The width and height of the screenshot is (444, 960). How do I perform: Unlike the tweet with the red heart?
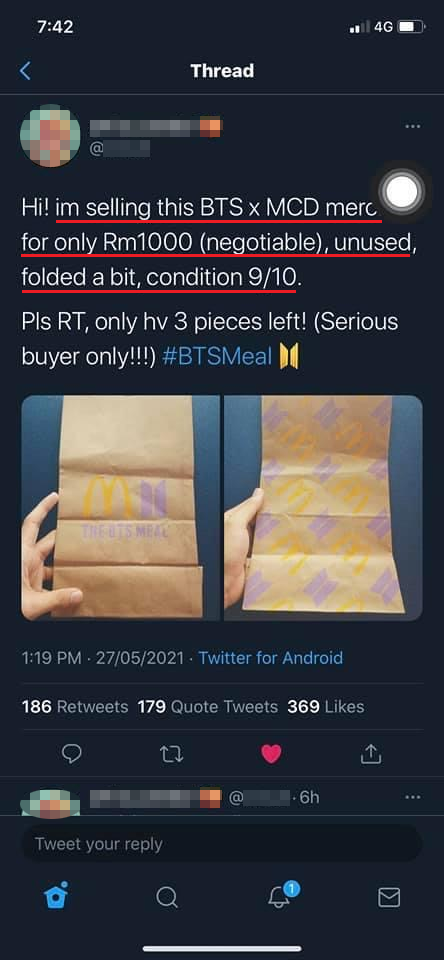click(271, 754)
